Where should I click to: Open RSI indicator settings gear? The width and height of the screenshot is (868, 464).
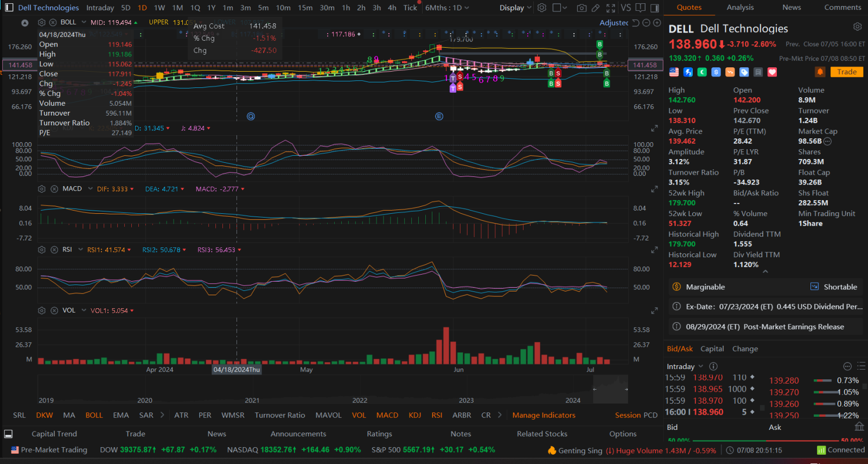coord(42,250)
